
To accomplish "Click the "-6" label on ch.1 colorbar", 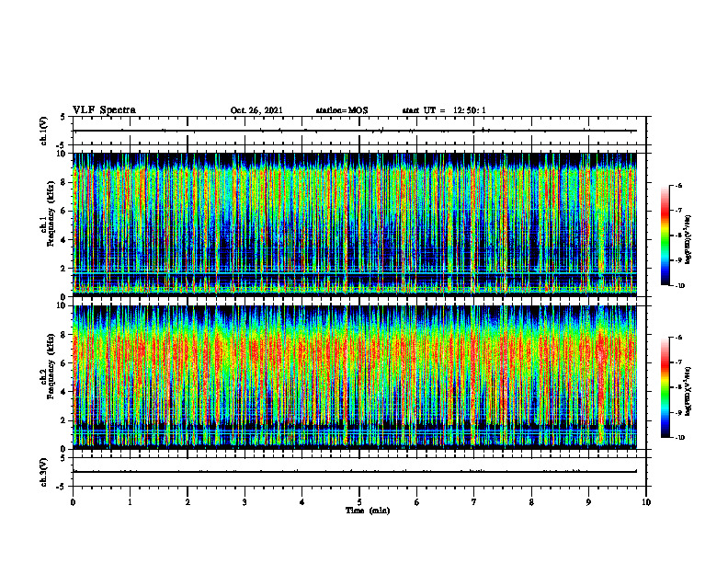I will 678,185.
